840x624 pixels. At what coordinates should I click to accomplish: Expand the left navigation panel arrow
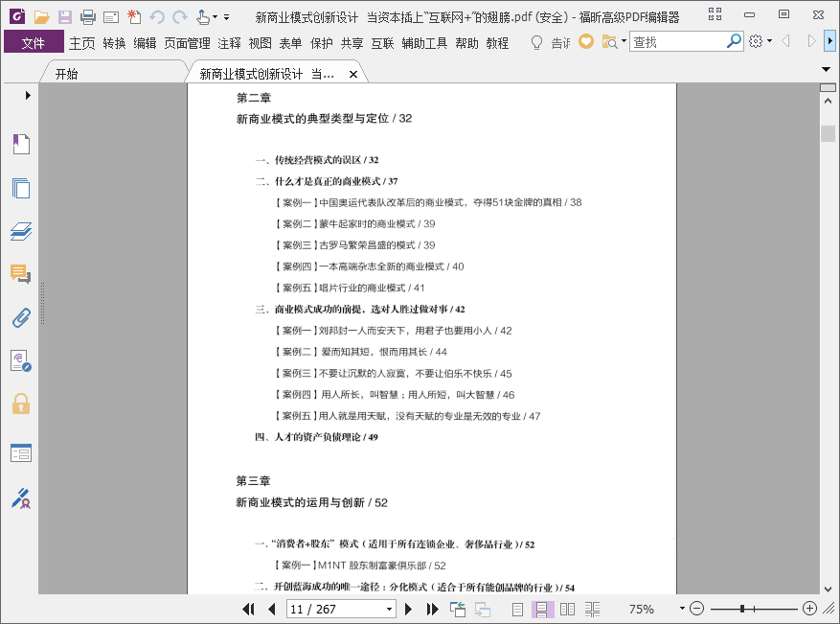tap(28, 96)
